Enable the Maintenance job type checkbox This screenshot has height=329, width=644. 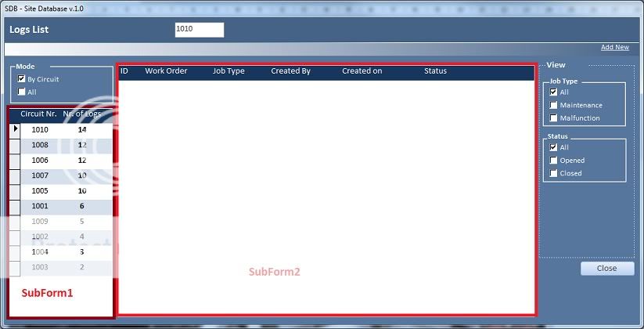click(554, 105)
